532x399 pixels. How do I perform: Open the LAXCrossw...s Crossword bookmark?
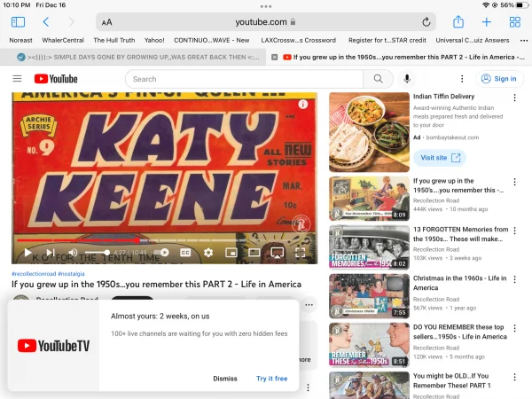click(299, 40)
